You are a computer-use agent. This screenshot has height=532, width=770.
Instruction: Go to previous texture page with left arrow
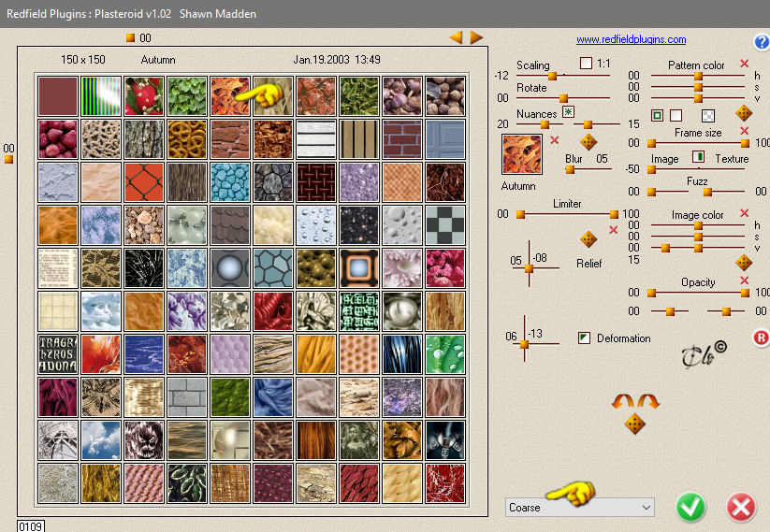pyautogui.click(x=457, y=37)
